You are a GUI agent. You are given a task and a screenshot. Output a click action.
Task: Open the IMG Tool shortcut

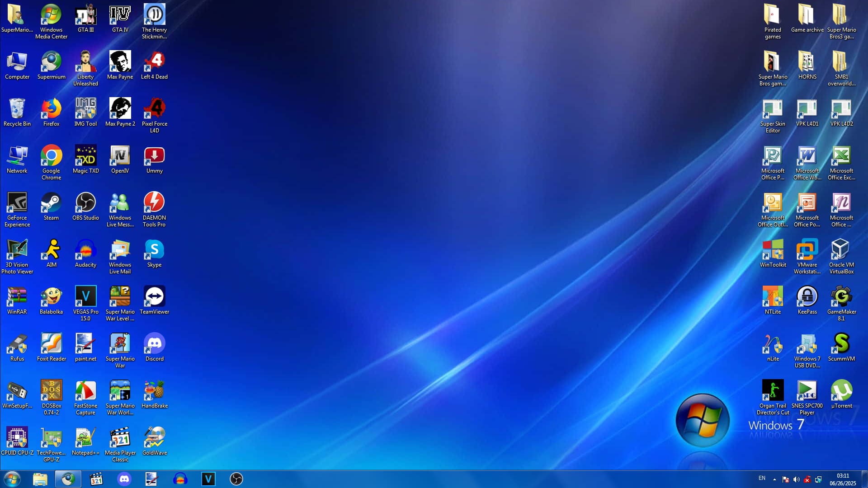(x=85, y=113)
